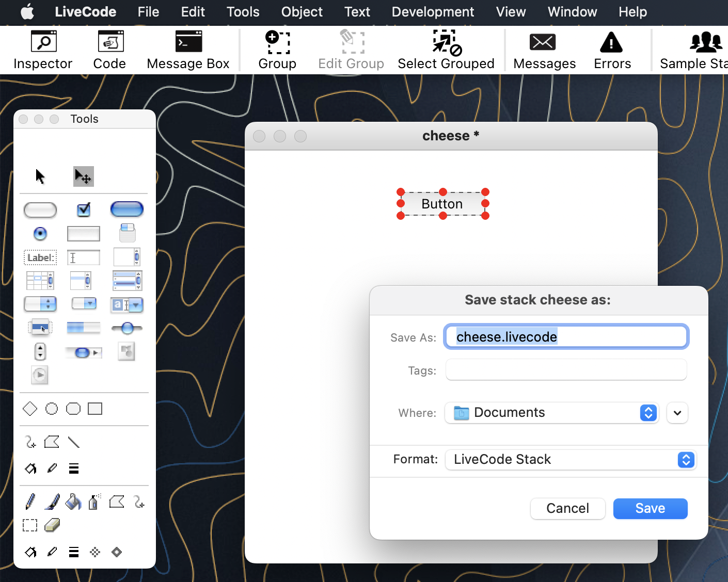Toggle Select Grouped in the toolbar
Image resolution: width=728 pixels, height=582 pixels.
[446, 50]
